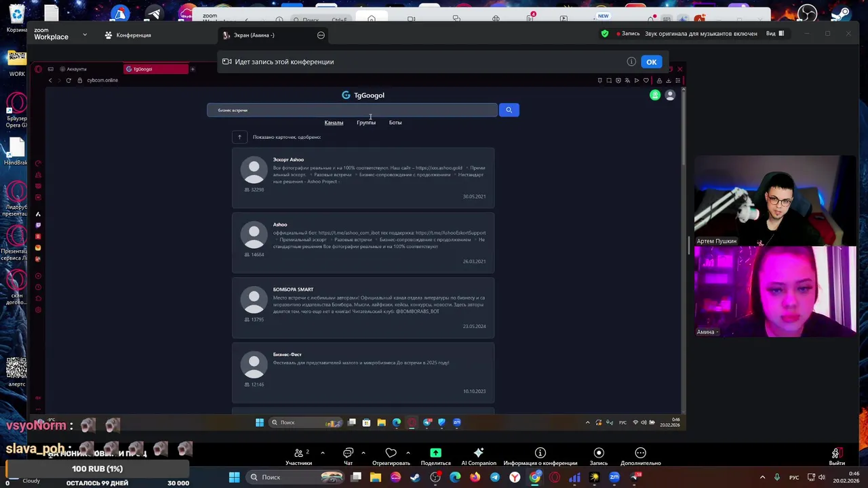The image size is (868, 488).
Task: Click the date 30.05.2021 on Эскорт Ashoo
Action: tap(474, 197)
